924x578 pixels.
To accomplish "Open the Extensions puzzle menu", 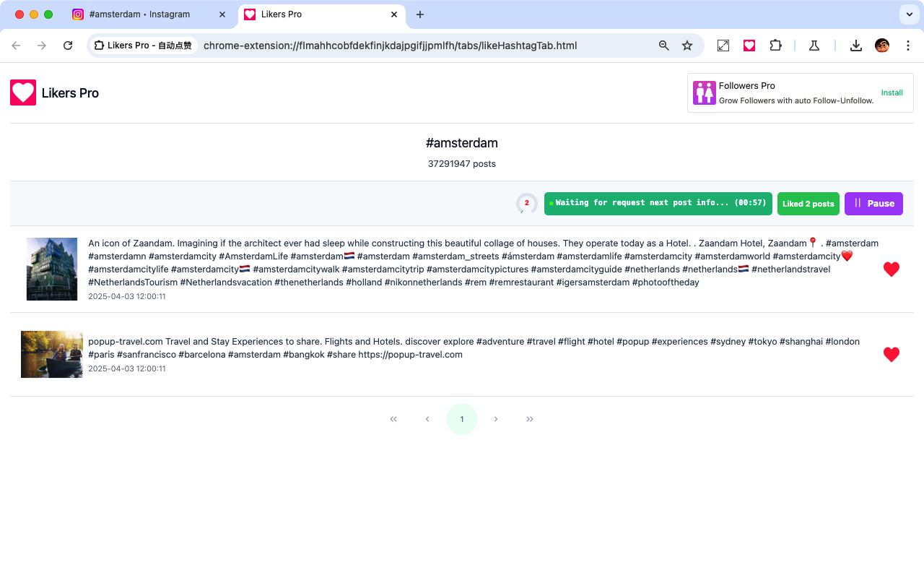I will click(x=775, y=46).
